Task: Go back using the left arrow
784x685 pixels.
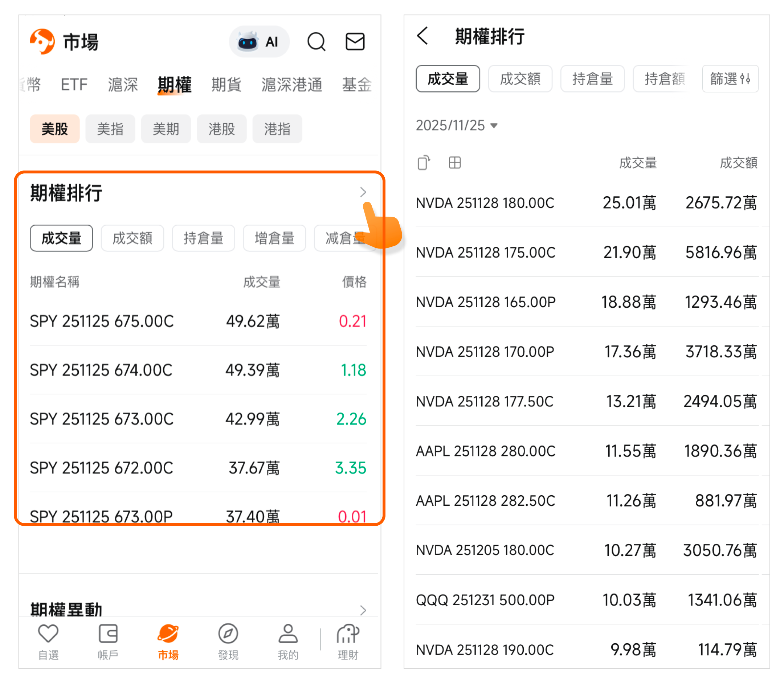Action: (422, 36)
